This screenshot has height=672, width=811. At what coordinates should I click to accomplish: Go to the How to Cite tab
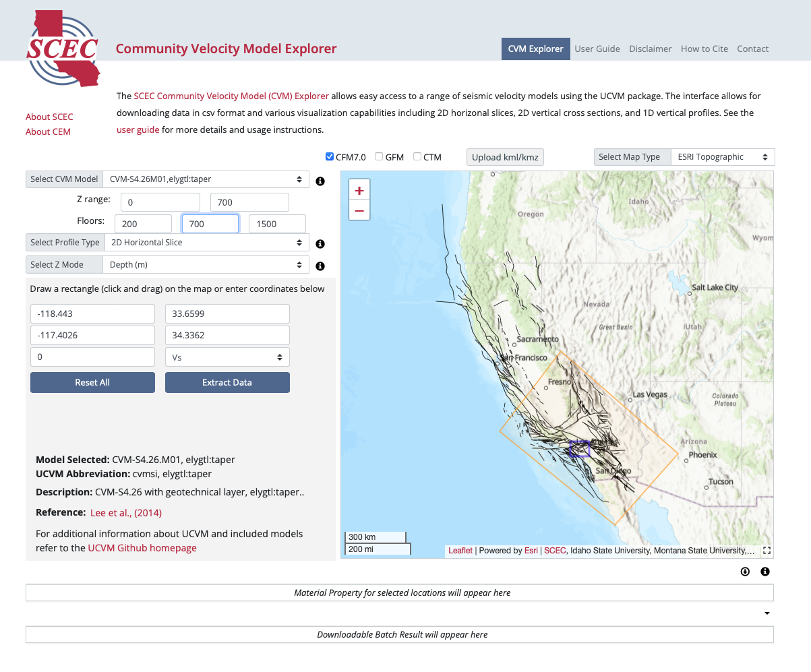coord(704,49)
